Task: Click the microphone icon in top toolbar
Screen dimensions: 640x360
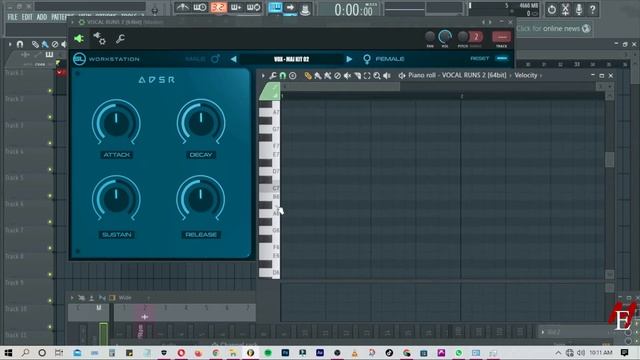Action: tap(579, 9)
